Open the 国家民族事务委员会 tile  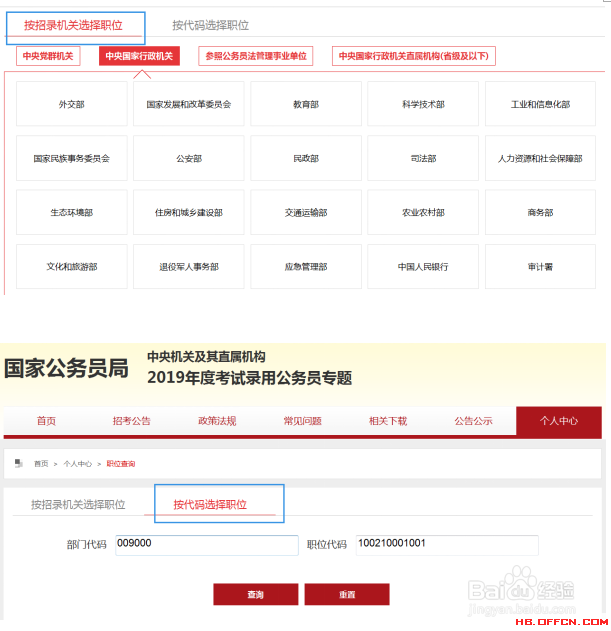[72, 158]
